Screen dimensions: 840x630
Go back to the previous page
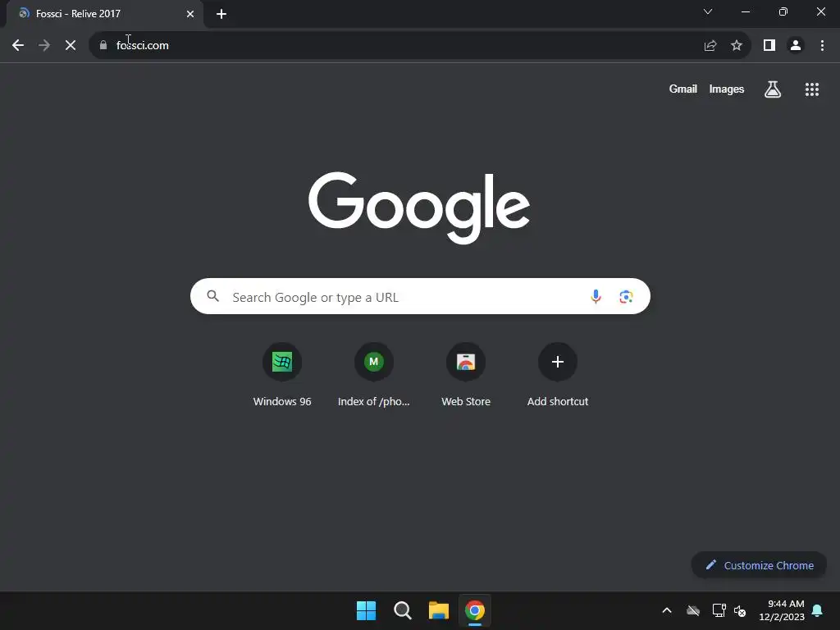[18, 46]
